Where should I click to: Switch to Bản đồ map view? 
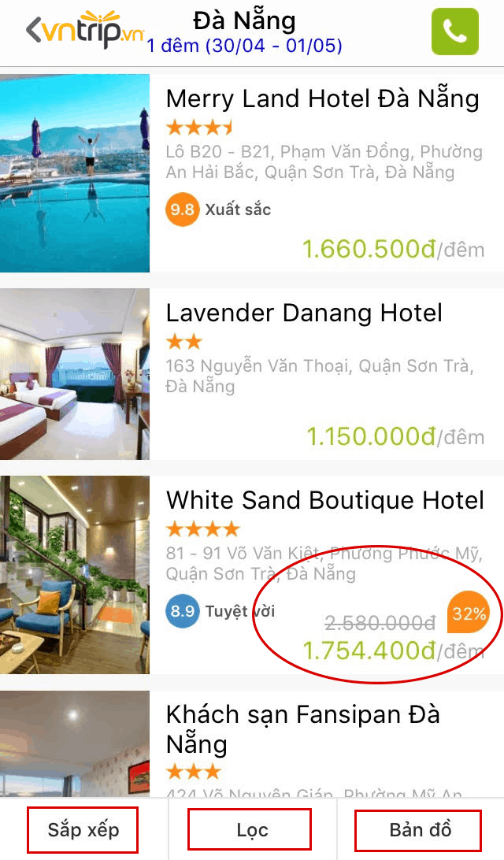point(418,830)
